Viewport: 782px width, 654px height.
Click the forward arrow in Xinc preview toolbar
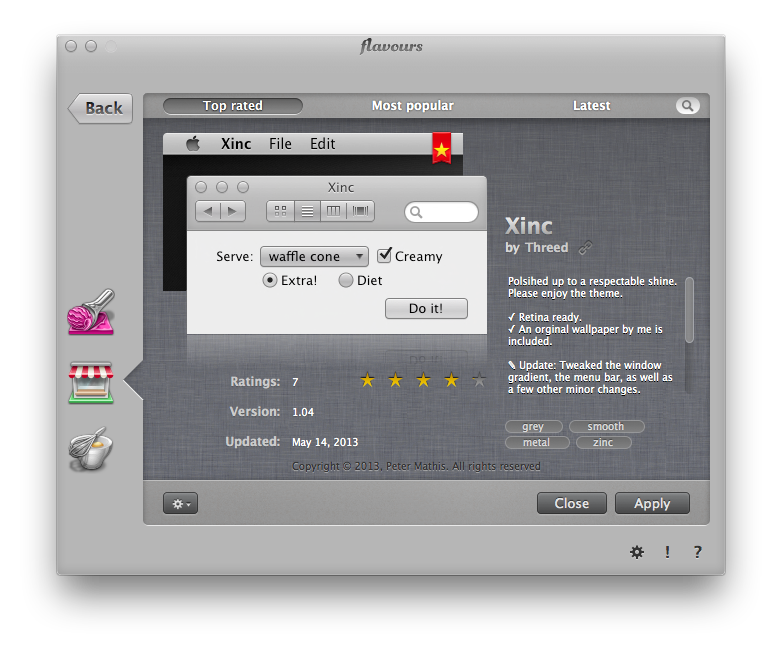[233, 211]
